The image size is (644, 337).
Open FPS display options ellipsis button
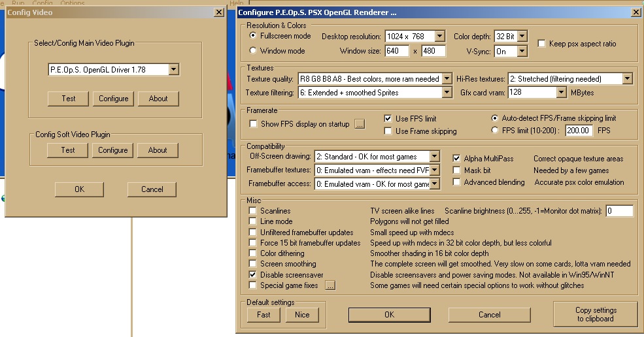tap(360, 124)
